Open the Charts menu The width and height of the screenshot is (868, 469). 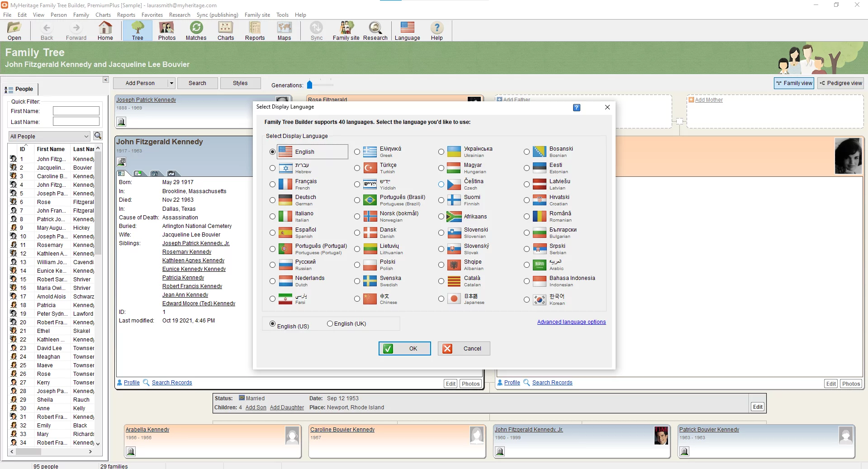(x=103, y=15)
